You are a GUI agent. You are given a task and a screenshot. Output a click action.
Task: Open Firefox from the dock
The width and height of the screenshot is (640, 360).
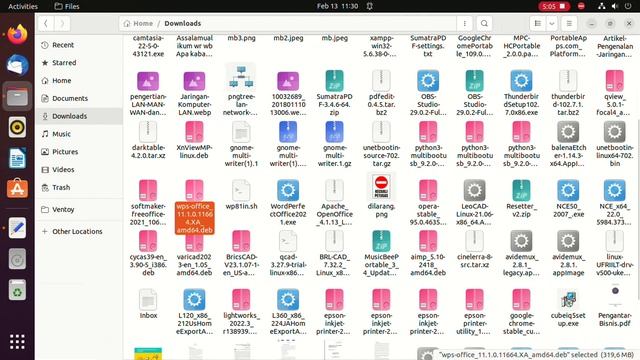coord(17,34)
